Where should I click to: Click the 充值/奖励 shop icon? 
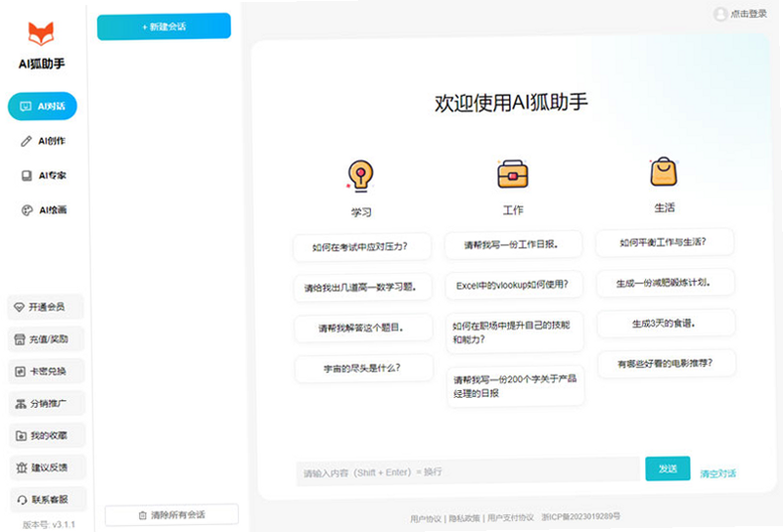[x=20, y=339]
